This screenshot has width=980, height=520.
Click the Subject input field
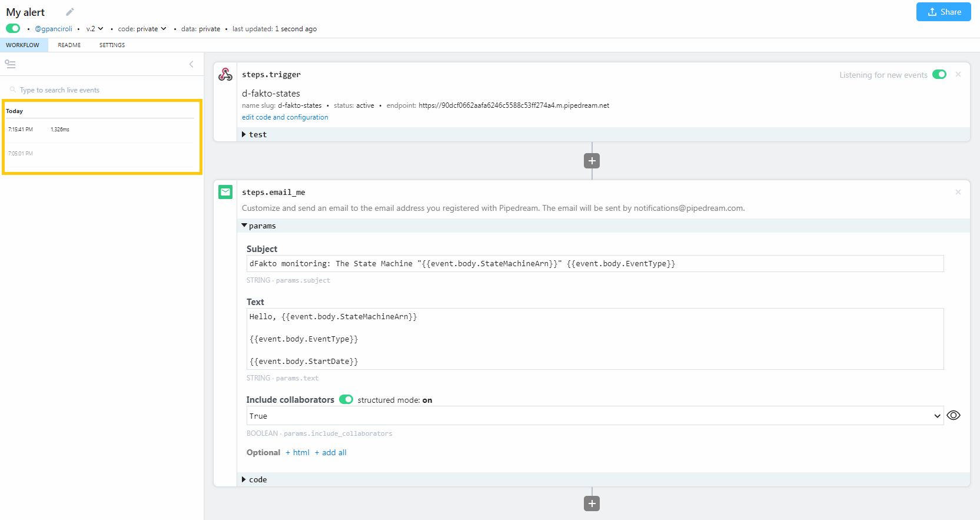(x=594, y=264)
